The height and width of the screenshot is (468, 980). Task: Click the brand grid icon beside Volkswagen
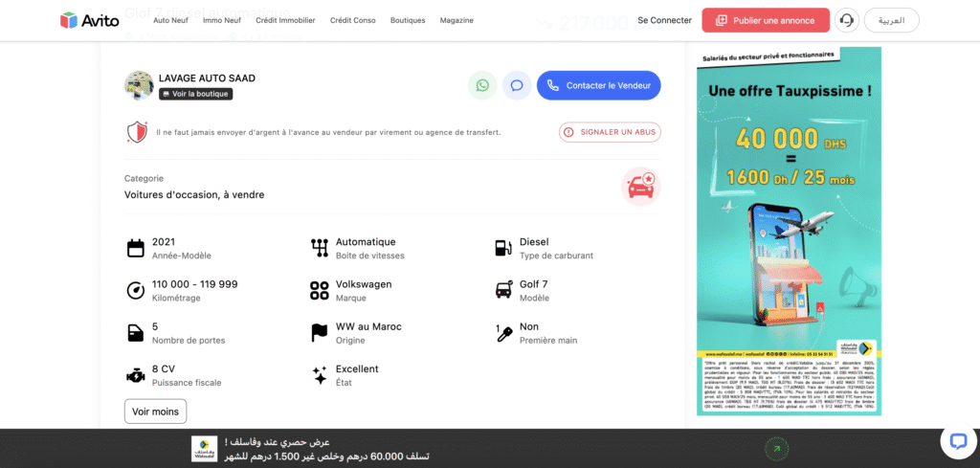[320, 291]
